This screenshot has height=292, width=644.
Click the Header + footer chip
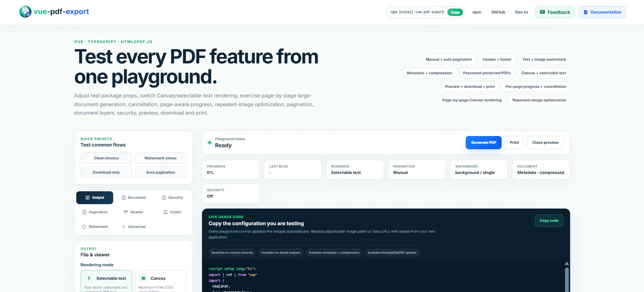coord(497,59)
